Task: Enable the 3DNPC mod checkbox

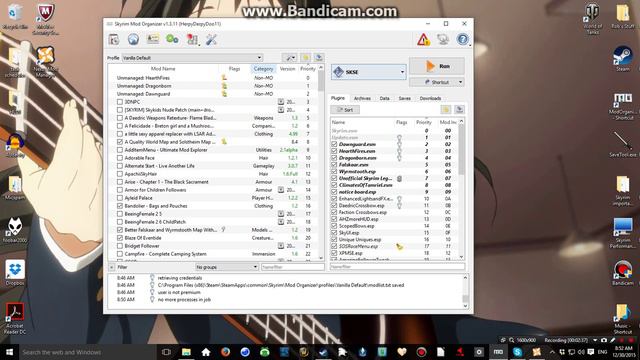Action: point(120,102)
